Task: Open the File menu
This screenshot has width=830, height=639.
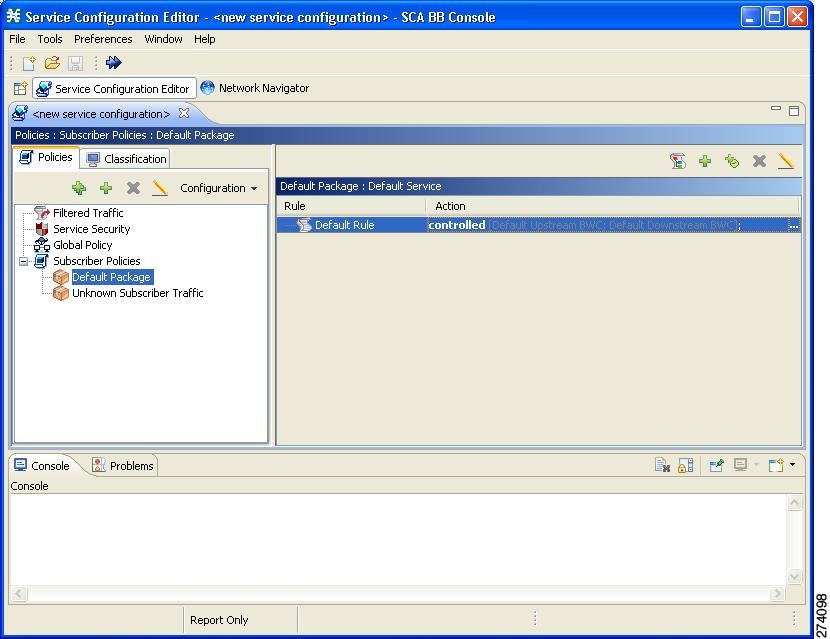Action: click(x=17, y=39)
